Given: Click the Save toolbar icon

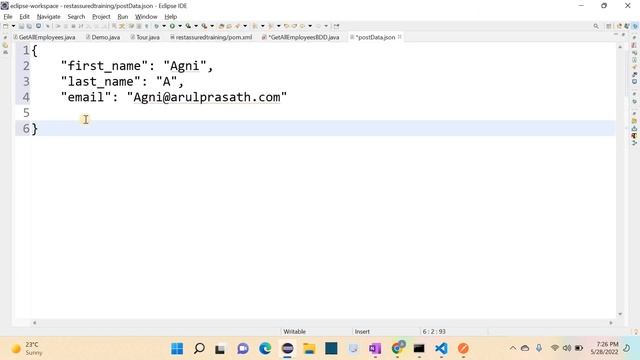Looking at the screenshot, I should (x=21, y=26).
